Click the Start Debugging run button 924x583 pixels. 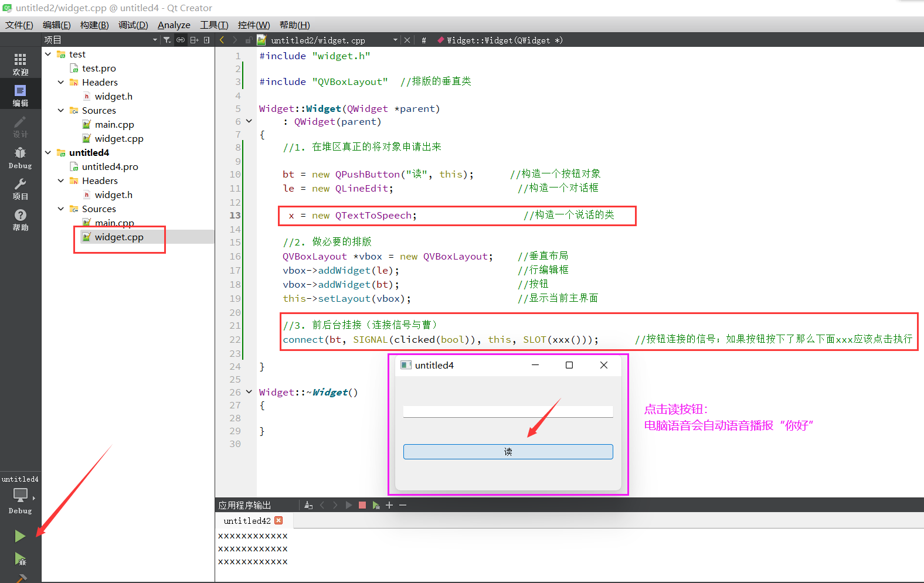20,558
